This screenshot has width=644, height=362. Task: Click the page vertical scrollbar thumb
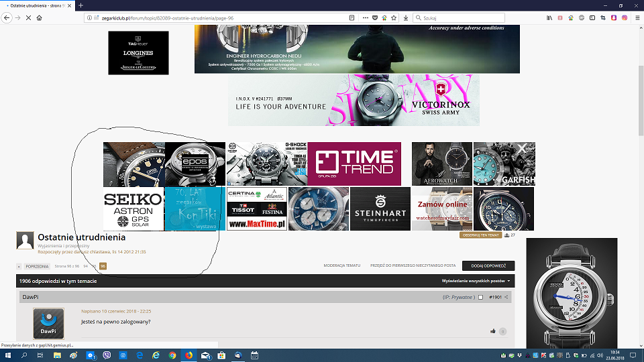tap(641, 101)
